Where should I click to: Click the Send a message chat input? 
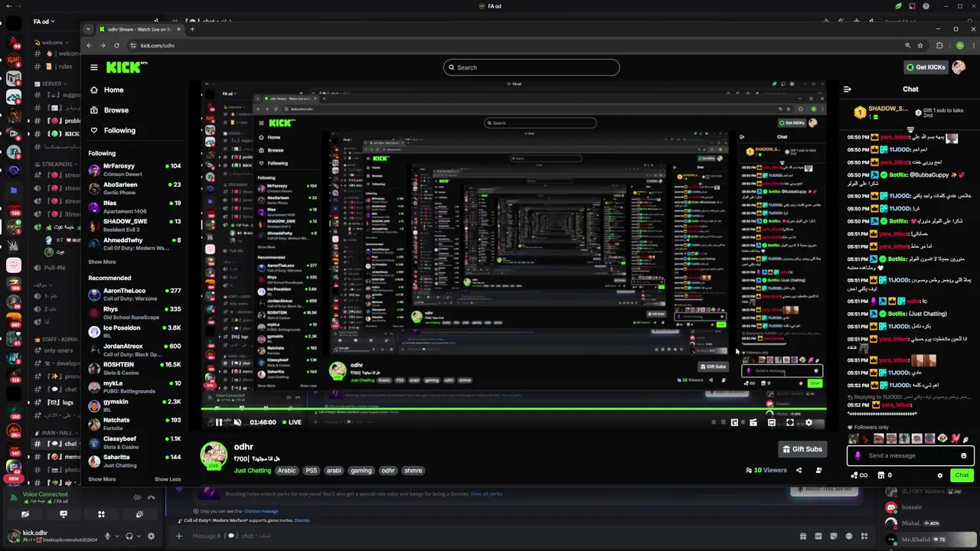pos(910,455)
